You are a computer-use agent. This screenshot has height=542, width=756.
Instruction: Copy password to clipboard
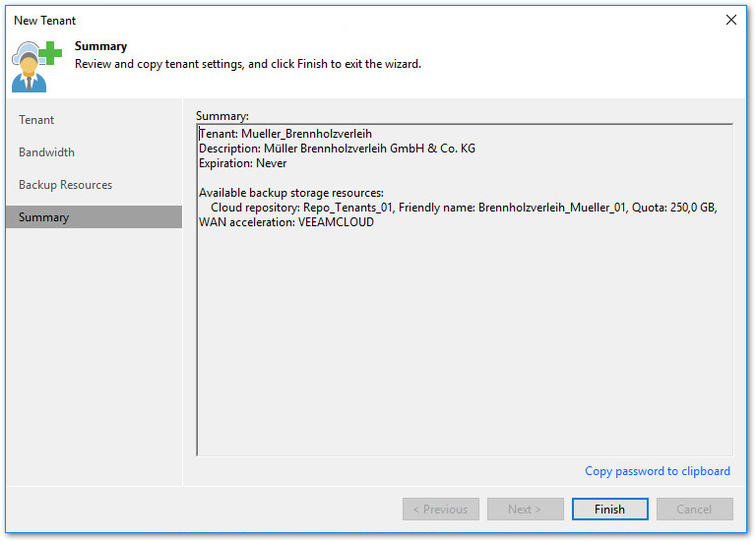657,471
